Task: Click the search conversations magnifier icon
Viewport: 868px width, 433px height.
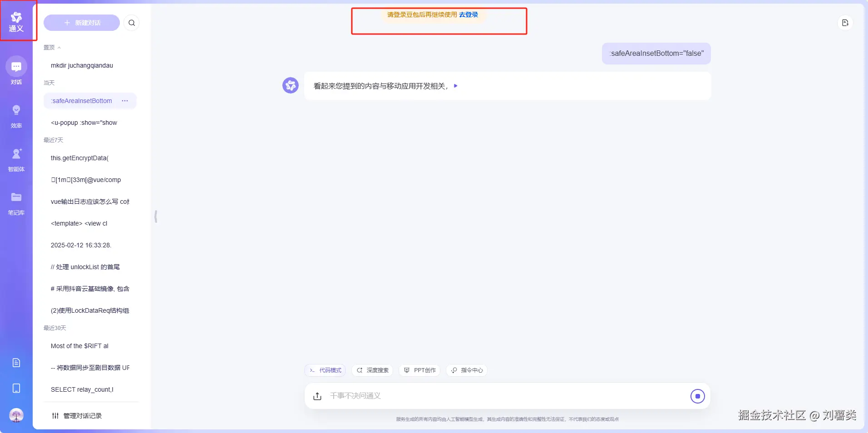Action: (x=131, y=22)
